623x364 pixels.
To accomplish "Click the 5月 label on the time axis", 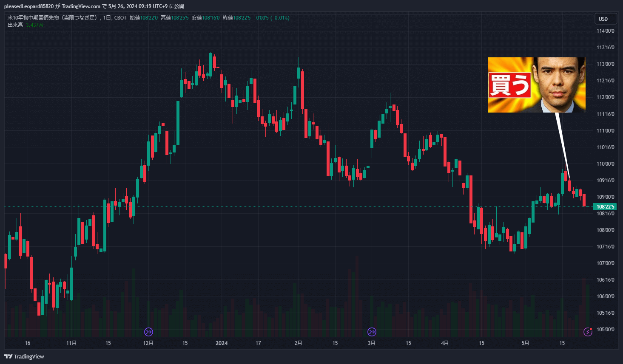I will click(x=526, y=343).
